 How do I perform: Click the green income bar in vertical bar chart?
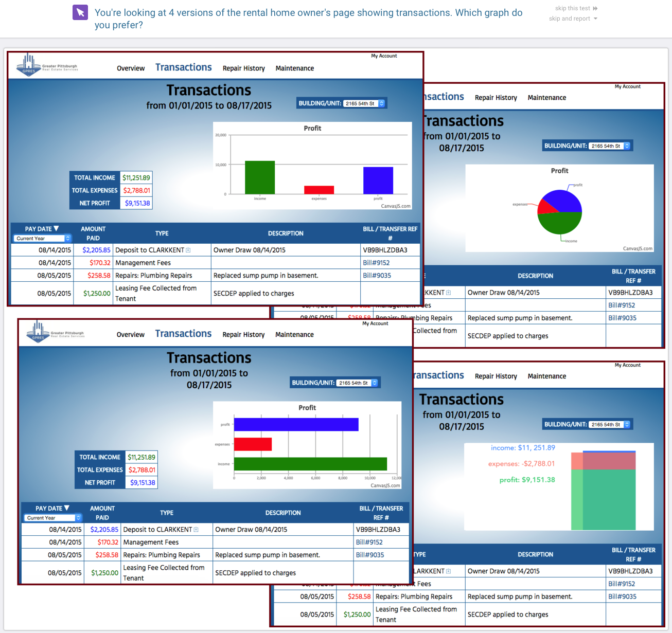260,177
